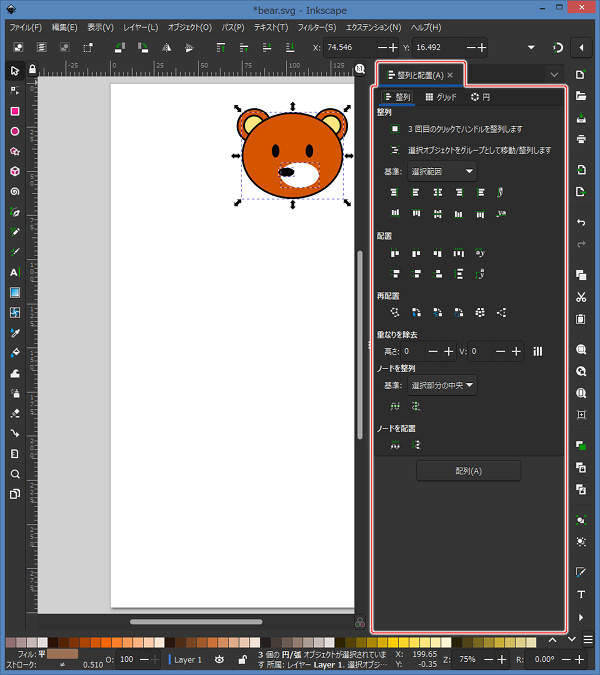Image resolution: width=600 pixels, height=675 pixels.
Task: Select the Ellipse/Circle tool
Action: click(x=15, y=131)
